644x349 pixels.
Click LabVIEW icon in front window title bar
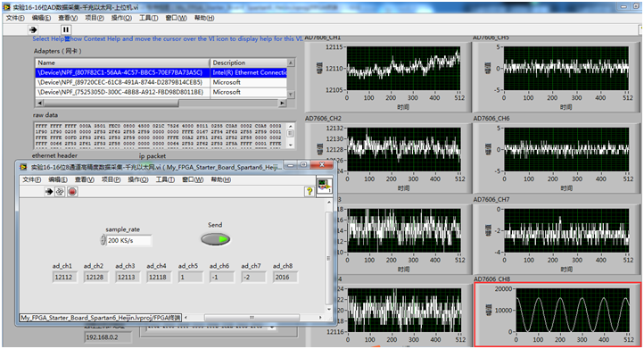click(23, 167)
